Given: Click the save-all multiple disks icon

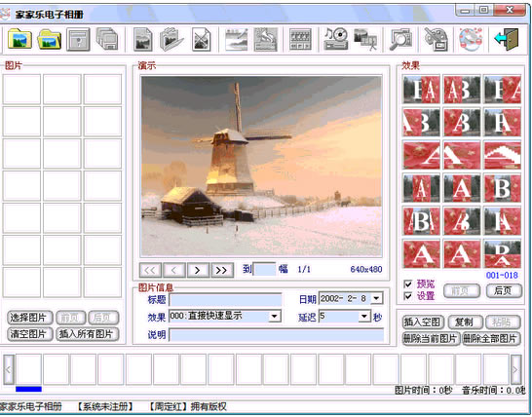Looking at the screenshot, I should point(107,39).
